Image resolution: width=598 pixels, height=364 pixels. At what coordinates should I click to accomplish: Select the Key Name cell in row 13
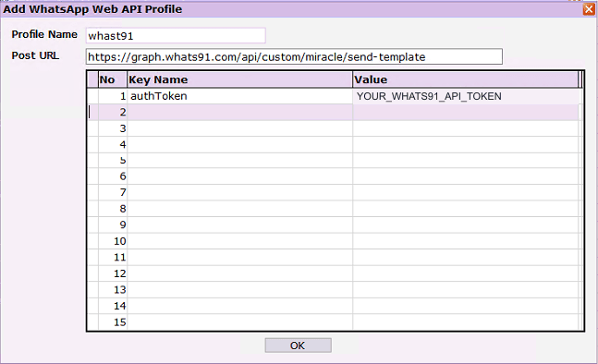(240, 290)
